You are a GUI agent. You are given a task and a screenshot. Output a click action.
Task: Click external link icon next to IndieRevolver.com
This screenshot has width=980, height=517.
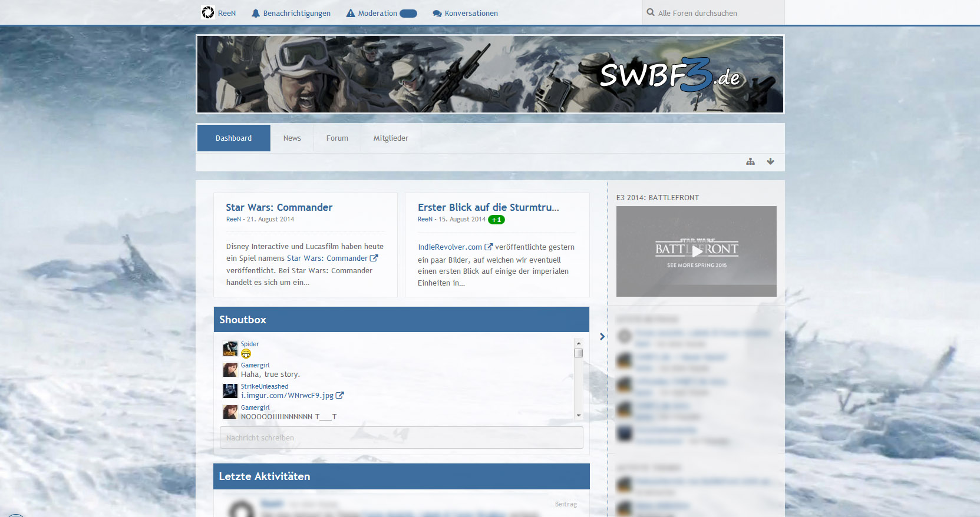point(489,247)
